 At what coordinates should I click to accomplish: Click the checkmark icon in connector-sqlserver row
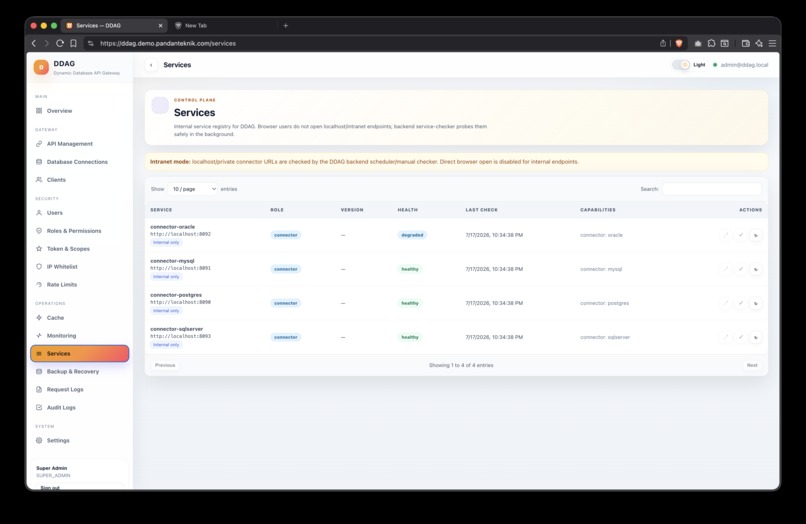(x=741, y=337)
